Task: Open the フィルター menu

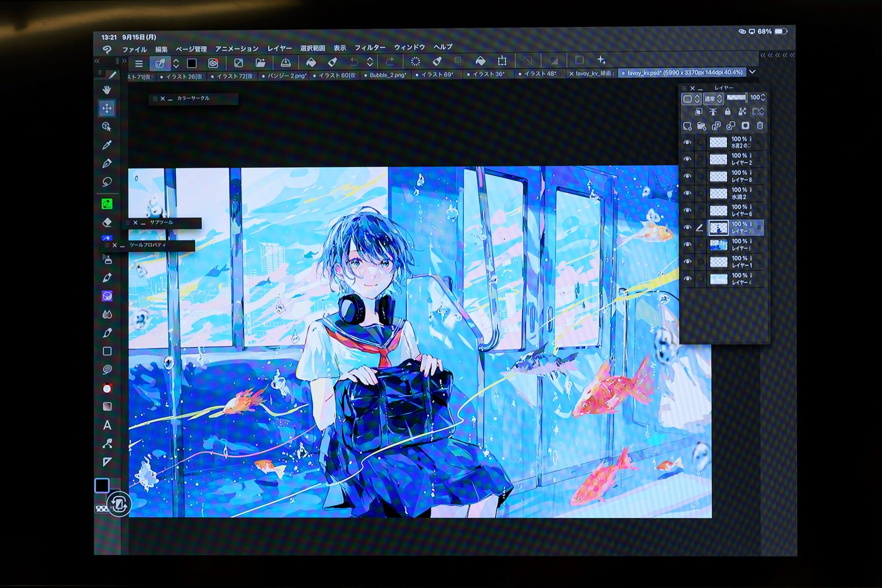Action: point(370,48)
